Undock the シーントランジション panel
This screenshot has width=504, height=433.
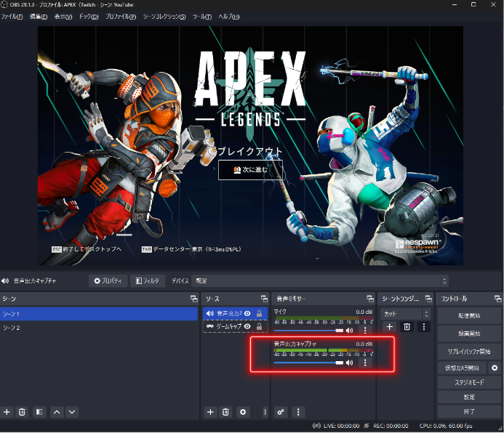428,299
